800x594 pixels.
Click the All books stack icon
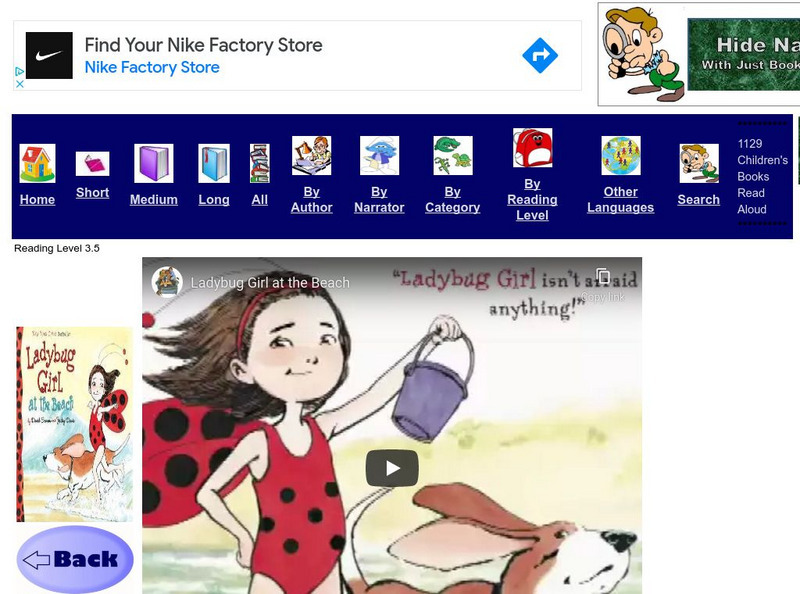(260, 164)
